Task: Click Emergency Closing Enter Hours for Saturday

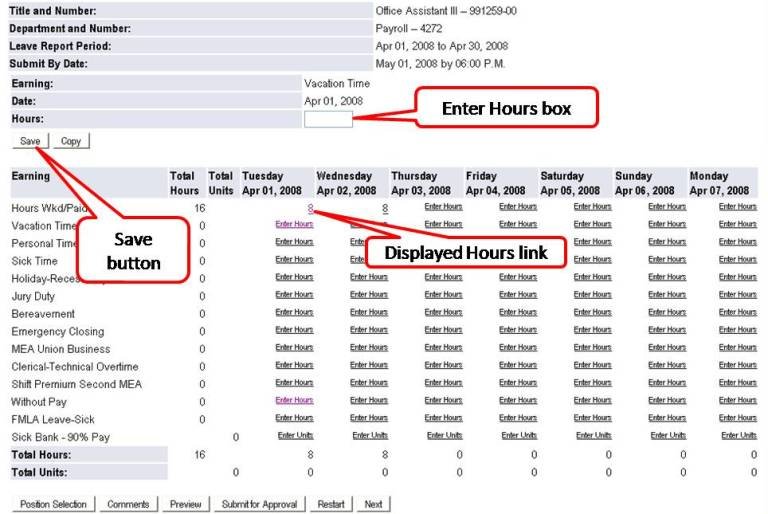Action: tap(592, 330)
